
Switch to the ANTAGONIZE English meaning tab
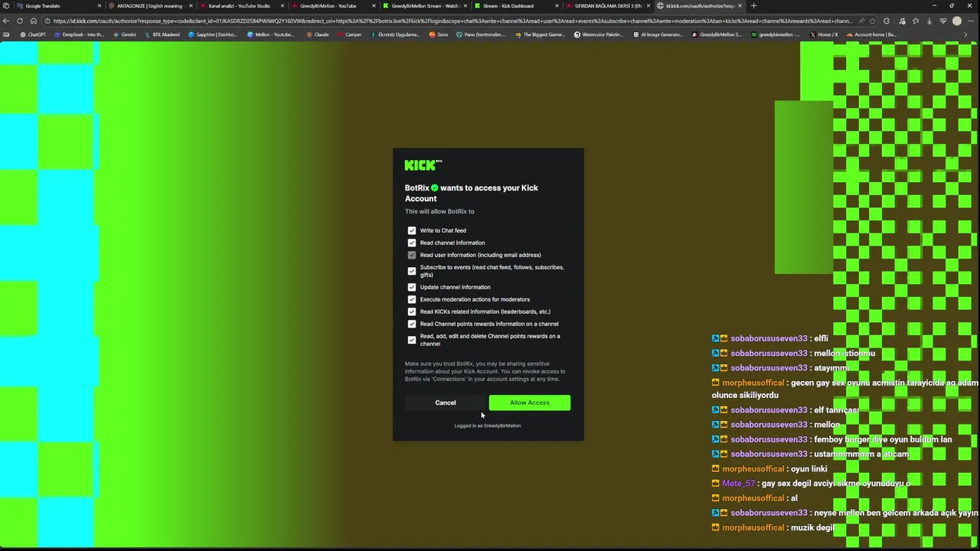pyautogui.click(x=150, y=5)
